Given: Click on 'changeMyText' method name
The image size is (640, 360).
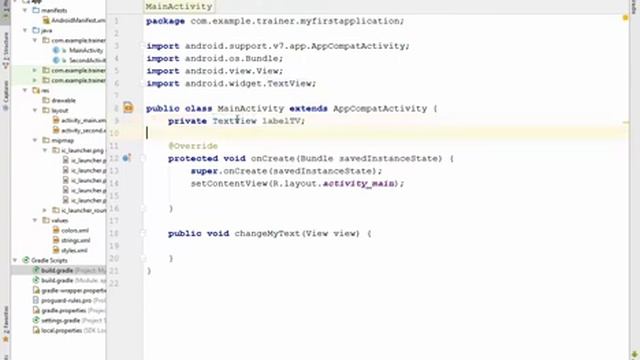Looking at the screenshot, I should [x=267, y=233].
